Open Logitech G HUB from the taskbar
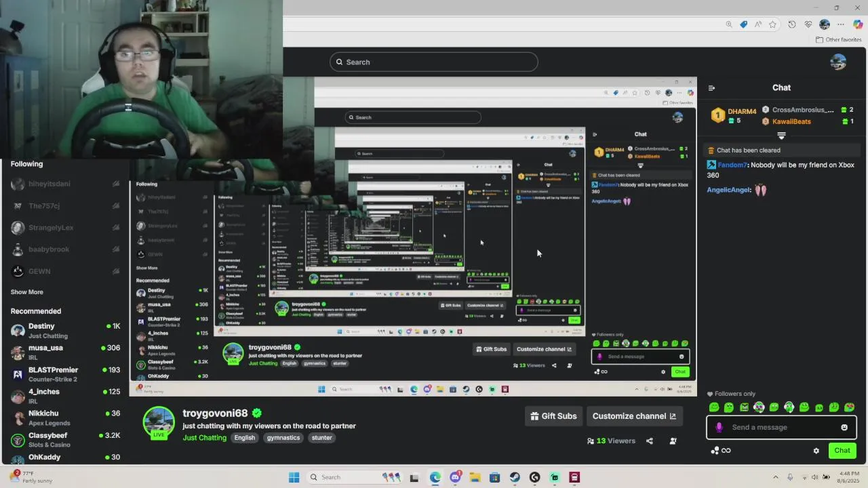This screenshot has height=488, width=868. coord(534,477)
